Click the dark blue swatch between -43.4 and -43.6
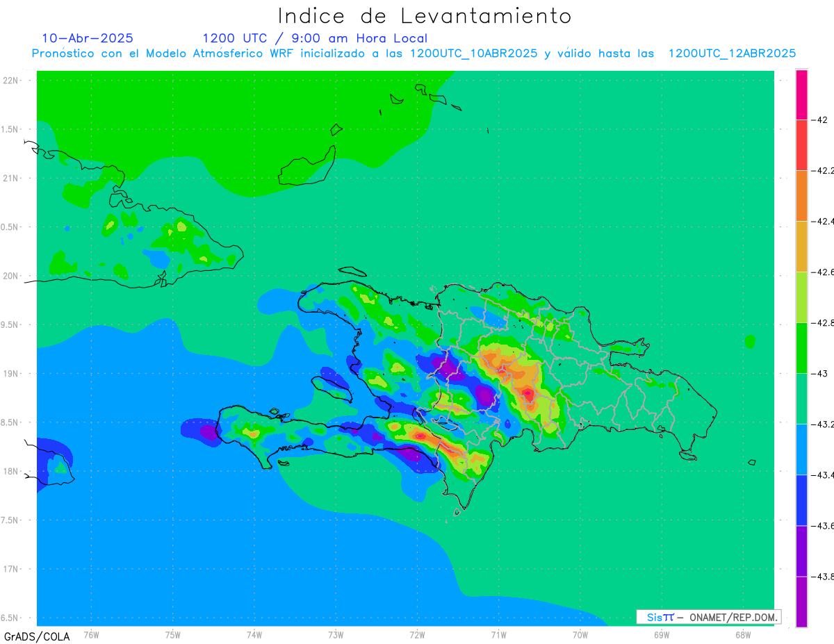The height and width of the screenshot is (644, 834). [801, 499]
